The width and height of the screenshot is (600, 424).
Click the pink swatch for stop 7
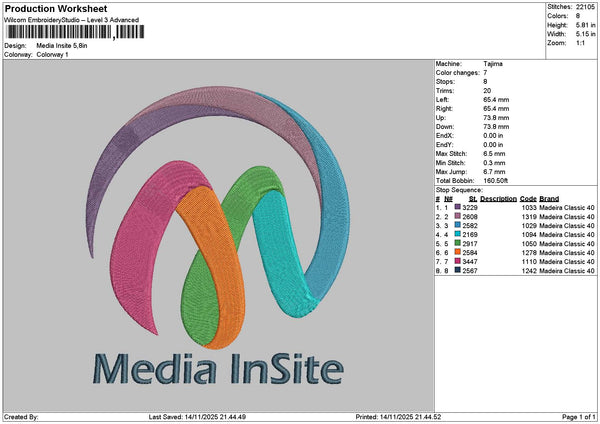[457, 261]
